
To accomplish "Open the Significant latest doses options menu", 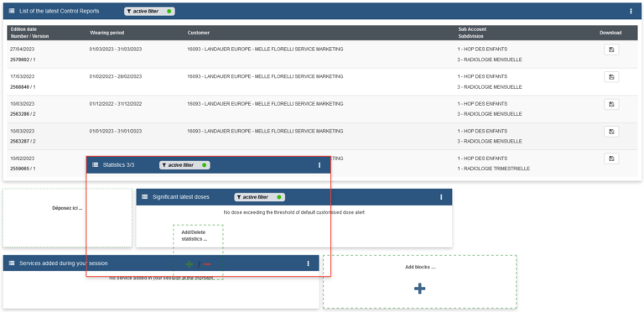I will (441, 197).
